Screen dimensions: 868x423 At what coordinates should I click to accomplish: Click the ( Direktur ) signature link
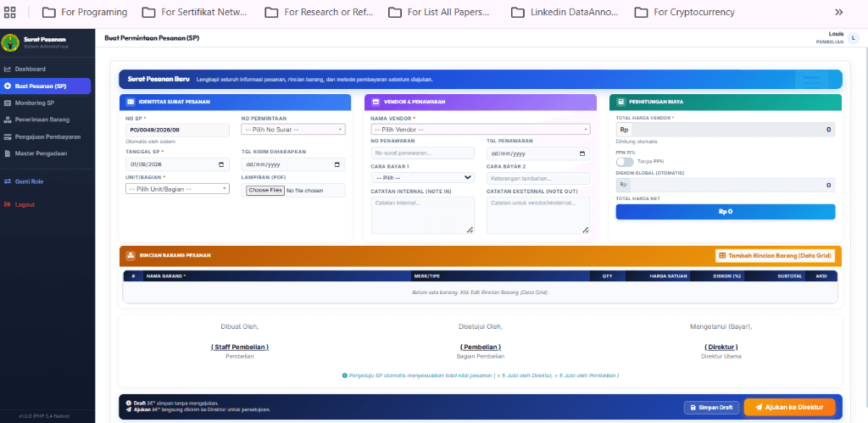[721, 348]
